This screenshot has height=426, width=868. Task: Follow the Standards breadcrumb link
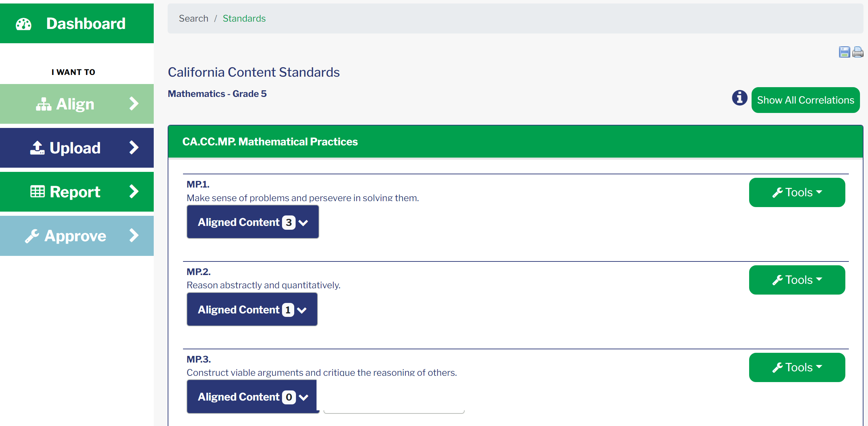pyautogui.click(x=244, y=18)
